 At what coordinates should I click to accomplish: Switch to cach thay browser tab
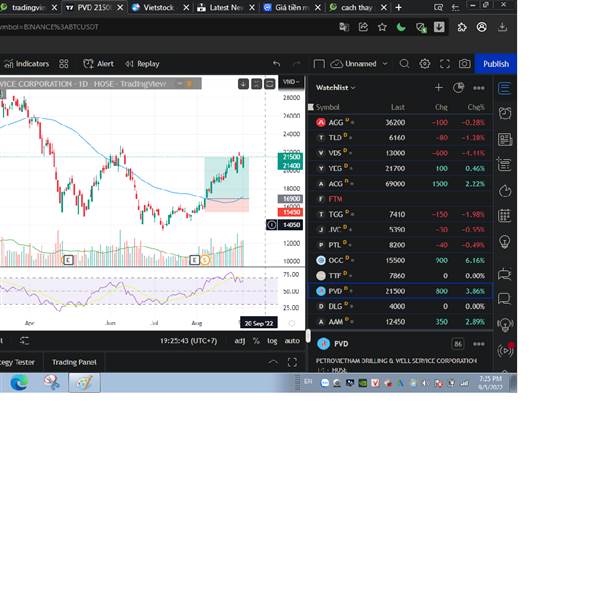coord(356,7)
